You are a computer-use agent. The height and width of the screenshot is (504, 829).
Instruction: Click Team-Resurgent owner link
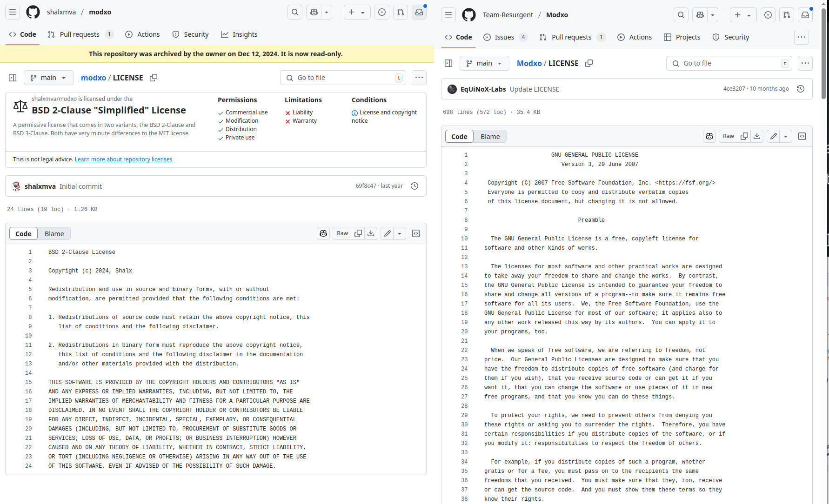[508, 15]
